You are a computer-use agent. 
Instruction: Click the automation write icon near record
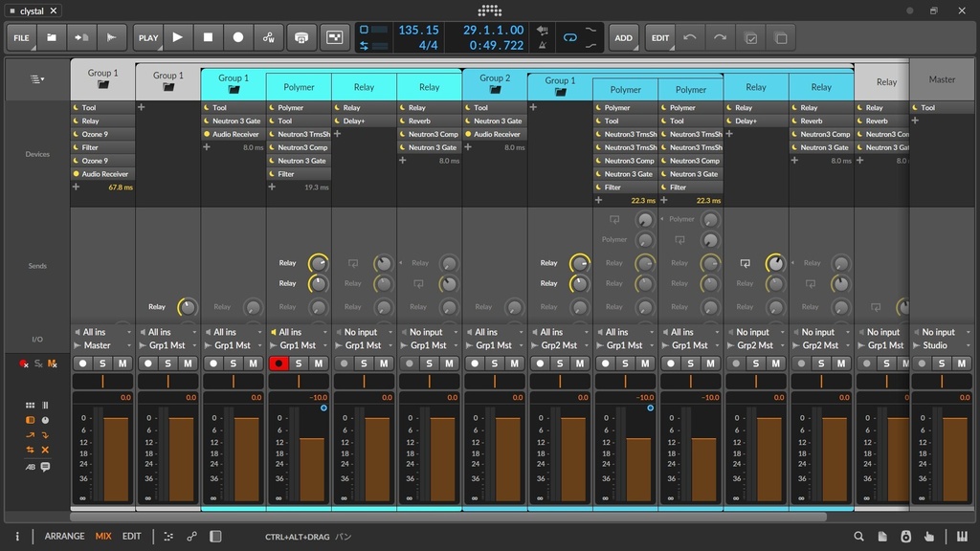(269, 37)
